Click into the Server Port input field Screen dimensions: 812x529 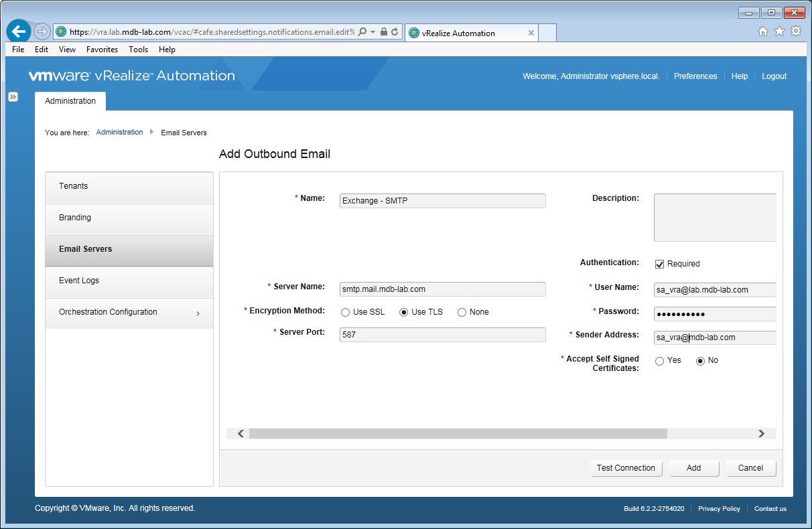442,335
